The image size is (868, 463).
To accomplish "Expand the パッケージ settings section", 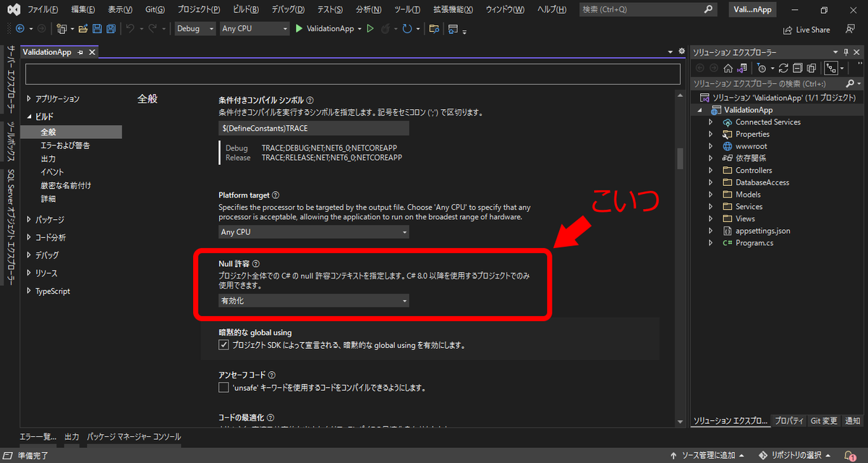I will [29, 219].
